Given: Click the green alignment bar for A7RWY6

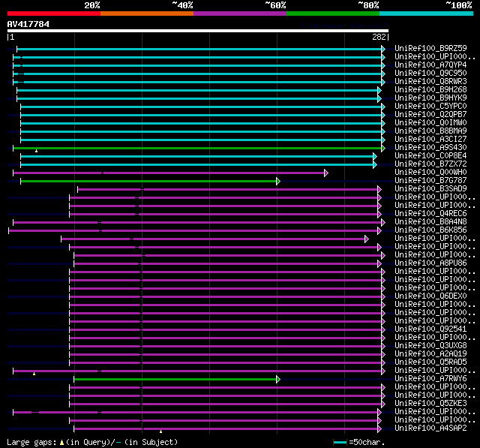Looking at the screenshot, I should 175,380.
